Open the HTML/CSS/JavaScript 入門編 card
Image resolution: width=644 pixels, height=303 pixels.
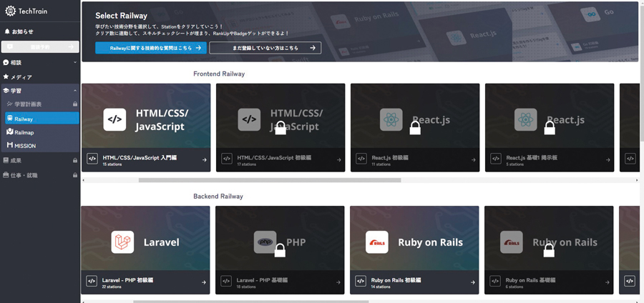pyautogui.click(x=146, y=127)
